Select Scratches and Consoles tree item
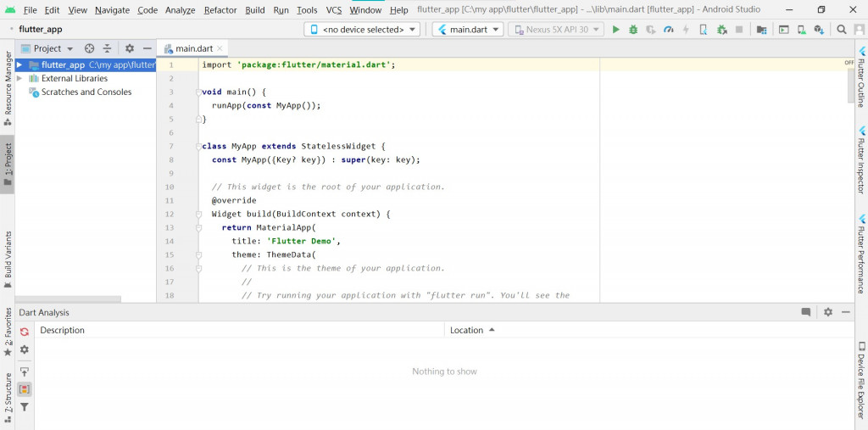Viewport: 868px width, 430px height. pos(86,92)
